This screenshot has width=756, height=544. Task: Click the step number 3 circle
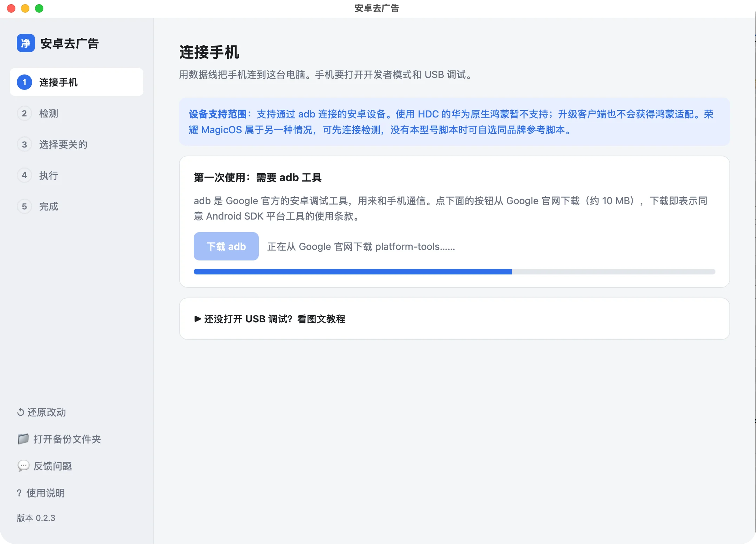click(x=24, y=144)
